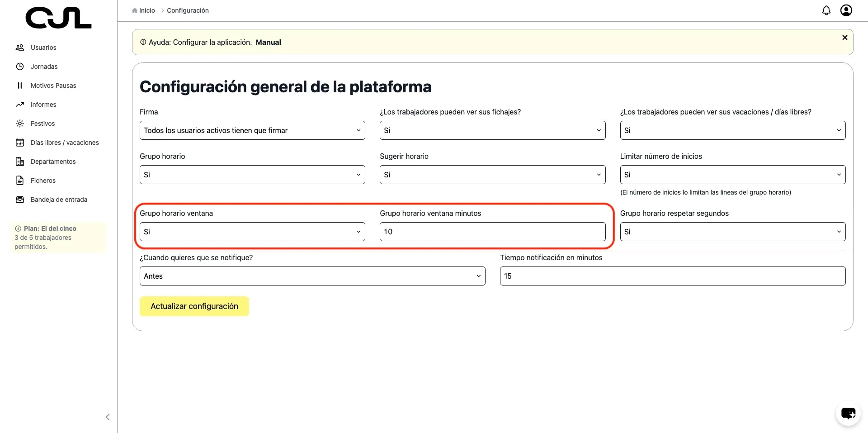This screenshot has width=868, height=433.
Task: Open the chat support bubble icon
Action: point(848,413)
